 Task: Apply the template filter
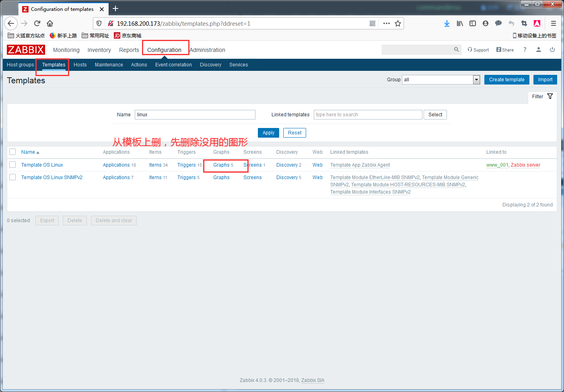pyautogui.click(x=268, y=133)
